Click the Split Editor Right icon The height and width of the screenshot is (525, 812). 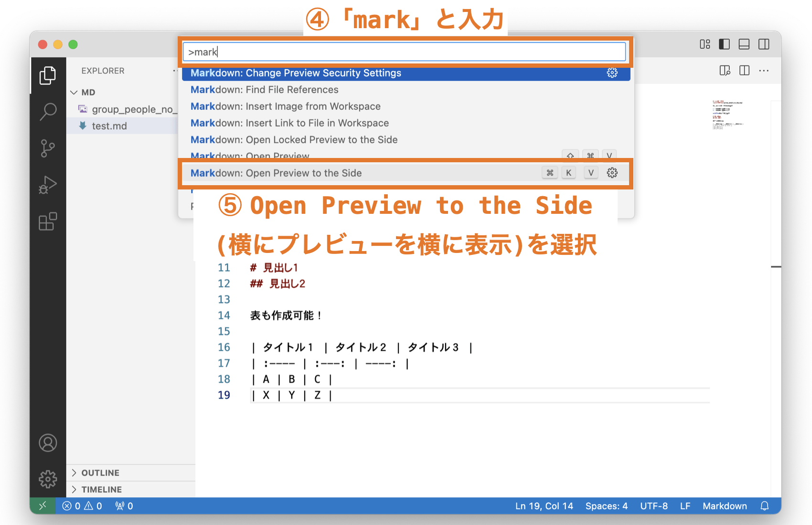744,71
